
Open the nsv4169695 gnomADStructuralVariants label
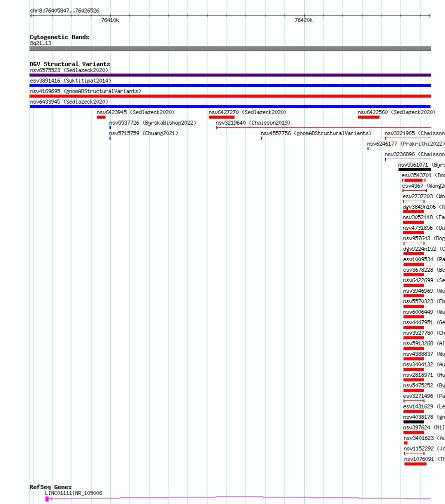coord(85,91)
